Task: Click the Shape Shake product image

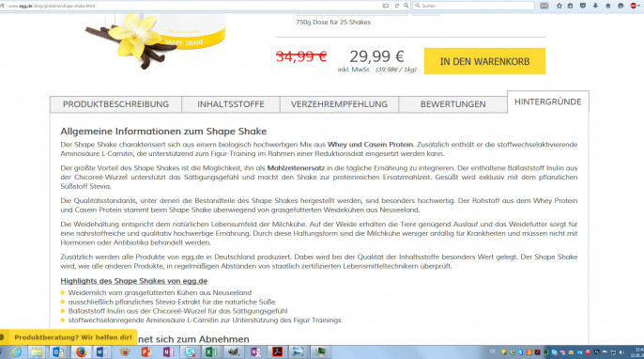Action: 156,40
